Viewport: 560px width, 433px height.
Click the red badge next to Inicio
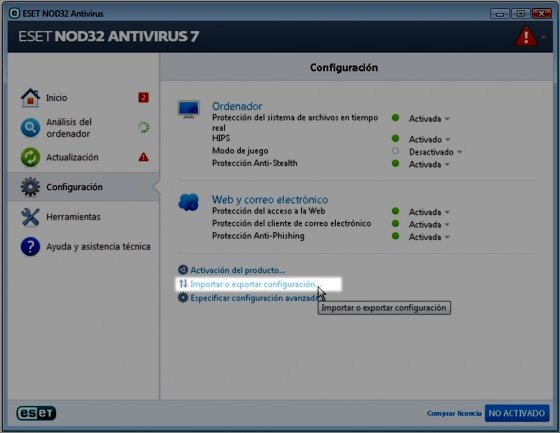tap(144, 98)
